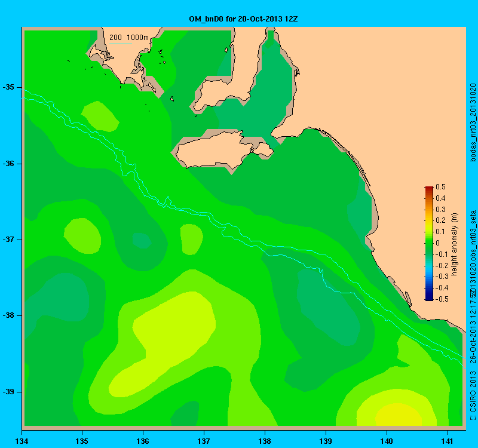This screenshot has height=448, width=478.
Task: Click the -0.5 label on the colorbar
Action: click(x=442, y=299)
